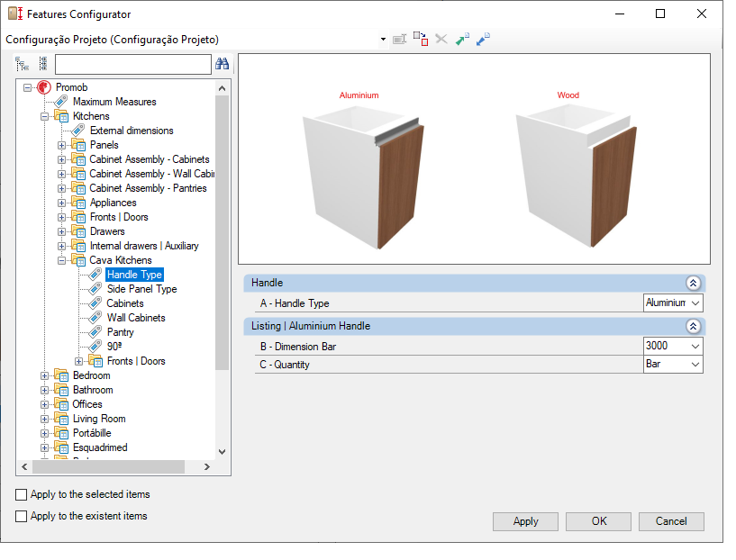Select the top-level Fronts | Doors item
This screenshot has height=560, width=736.
(x=119, y=217)
